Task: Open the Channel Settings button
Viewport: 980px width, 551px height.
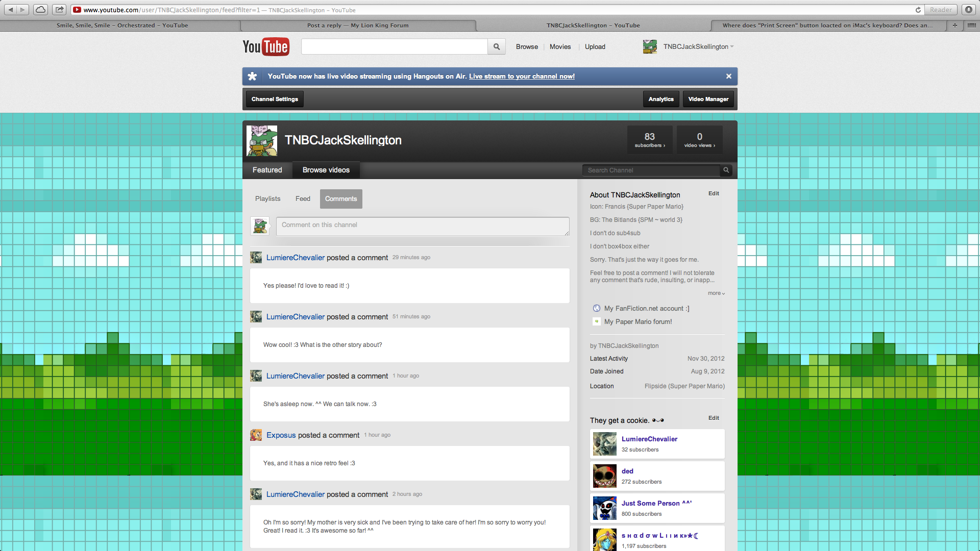Action: coord(275,99)
